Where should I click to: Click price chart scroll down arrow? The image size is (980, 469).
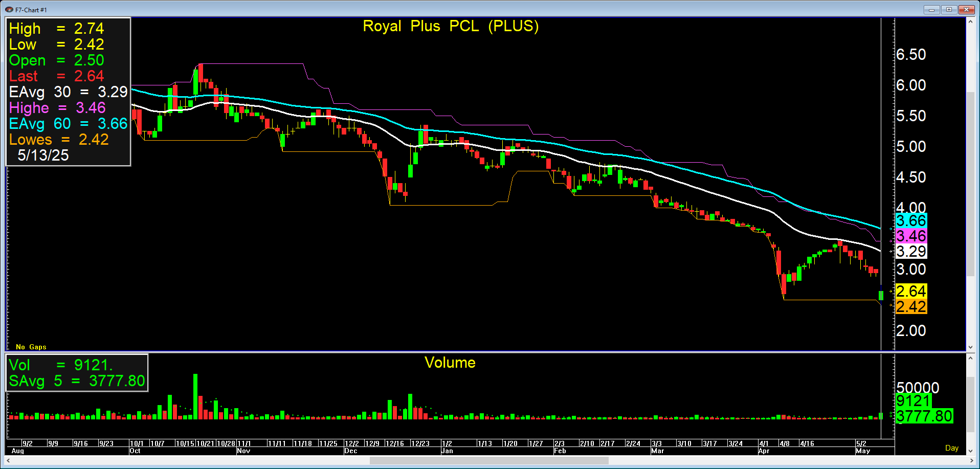coord(970,347)
